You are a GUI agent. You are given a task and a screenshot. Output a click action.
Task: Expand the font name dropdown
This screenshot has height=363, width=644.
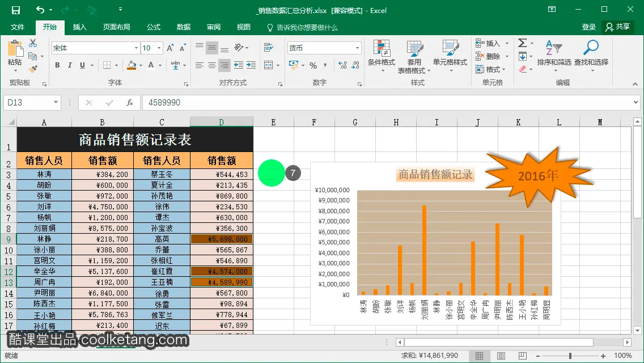137,48
